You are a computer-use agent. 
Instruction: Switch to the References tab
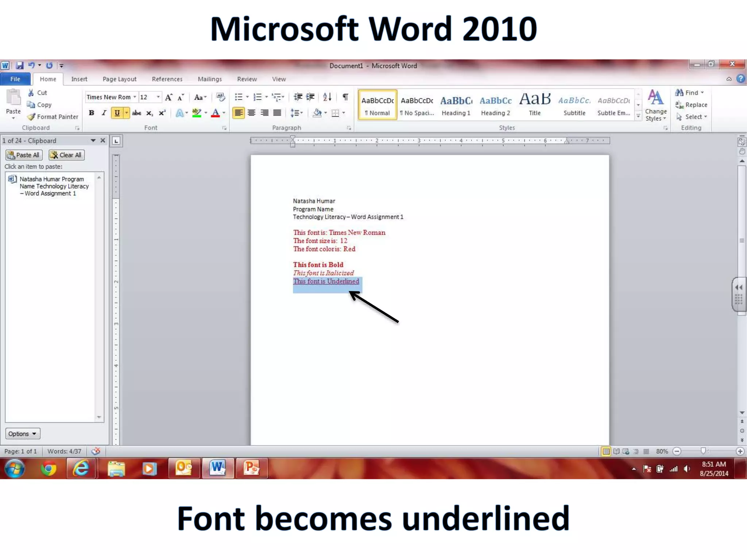167,79
